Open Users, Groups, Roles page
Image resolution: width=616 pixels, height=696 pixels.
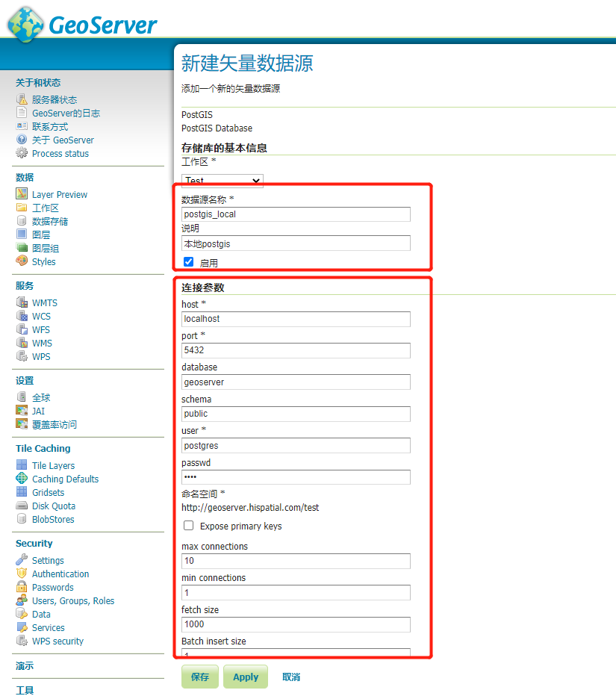point(72,601)
